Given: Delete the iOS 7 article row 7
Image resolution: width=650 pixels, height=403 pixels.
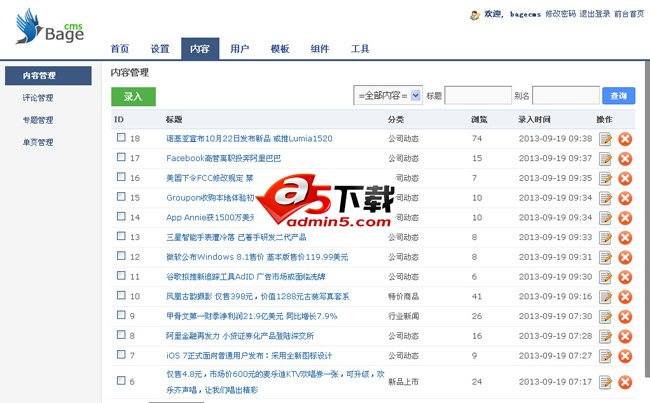Looking at the screenshot, I should point(625,355).
